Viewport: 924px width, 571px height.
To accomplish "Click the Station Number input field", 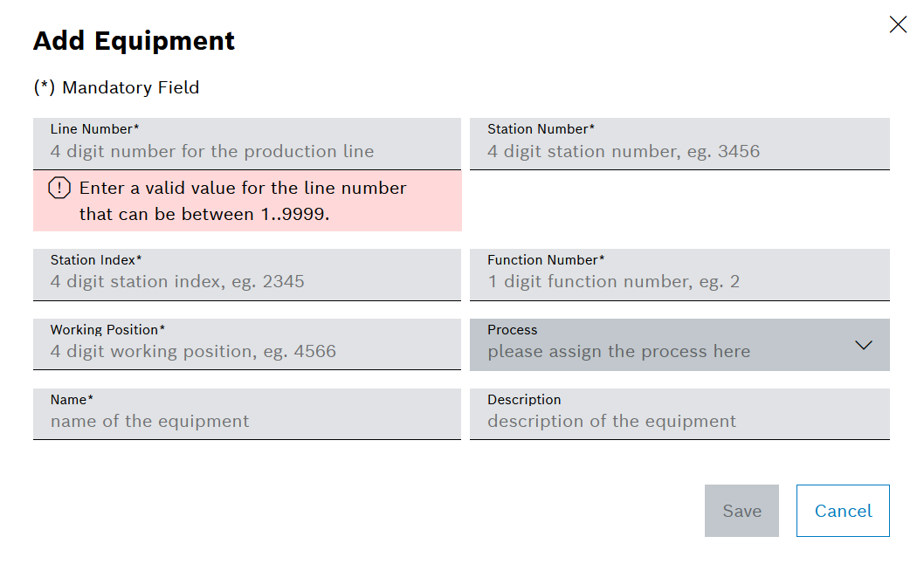I will coord(680,151).
